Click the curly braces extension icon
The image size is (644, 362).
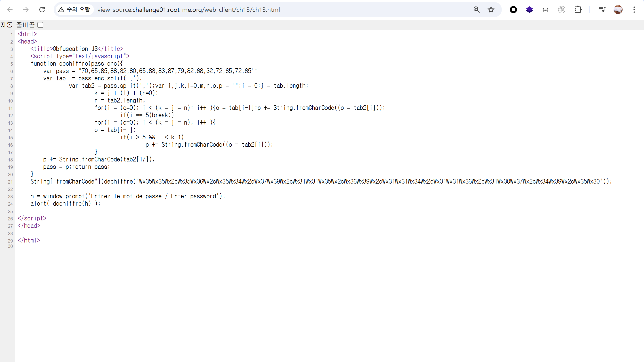(x=546, y=10)
